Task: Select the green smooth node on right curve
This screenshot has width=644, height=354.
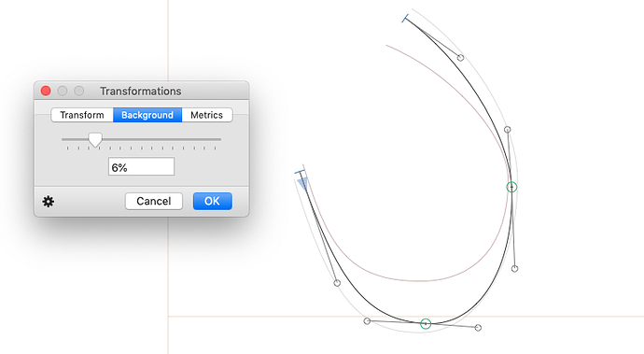Action: click(511, 187)
